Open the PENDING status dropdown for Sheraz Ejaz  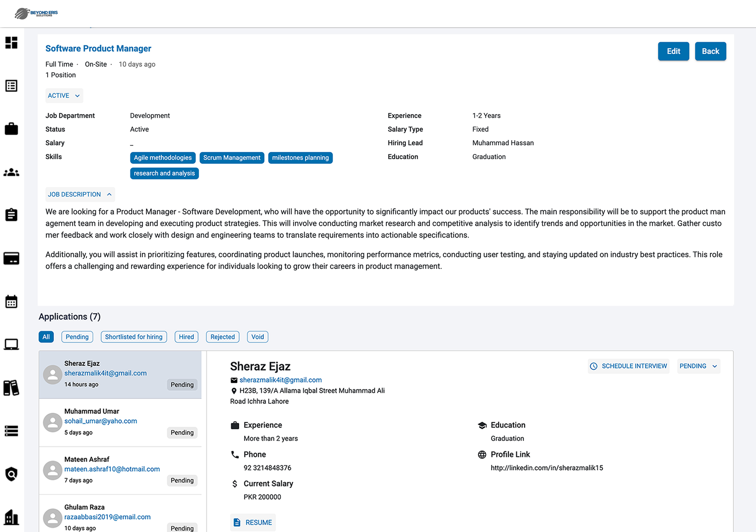pyautogui.click(x=698, y=366)
